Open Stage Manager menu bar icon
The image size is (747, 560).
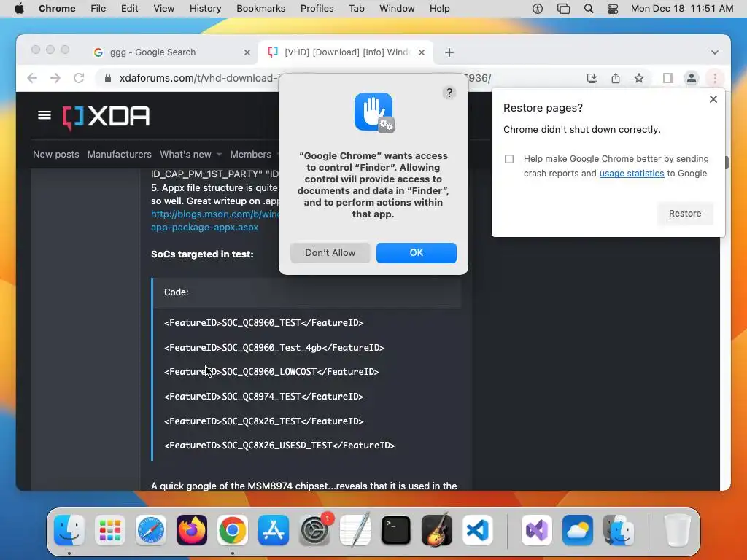(x=563, y=9)
